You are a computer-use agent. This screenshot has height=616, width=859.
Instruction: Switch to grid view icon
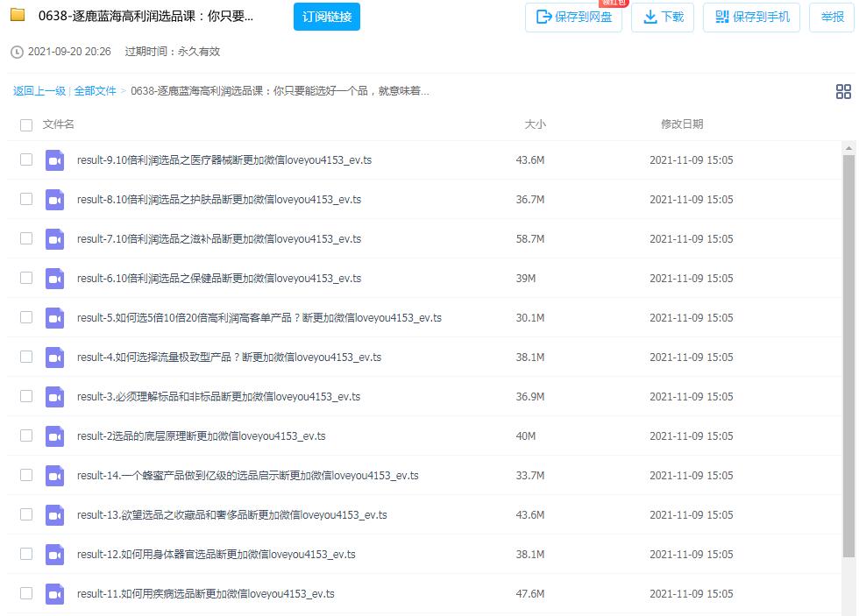point(843,91)
